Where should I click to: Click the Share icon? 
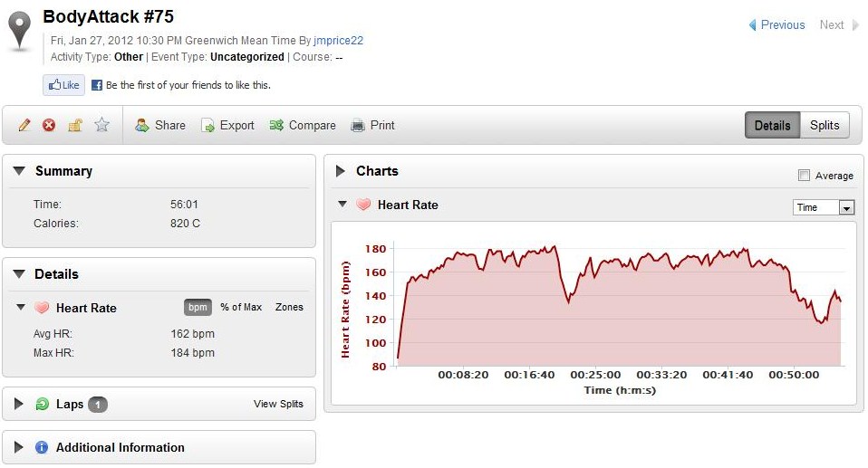click(x=142, y=126)
